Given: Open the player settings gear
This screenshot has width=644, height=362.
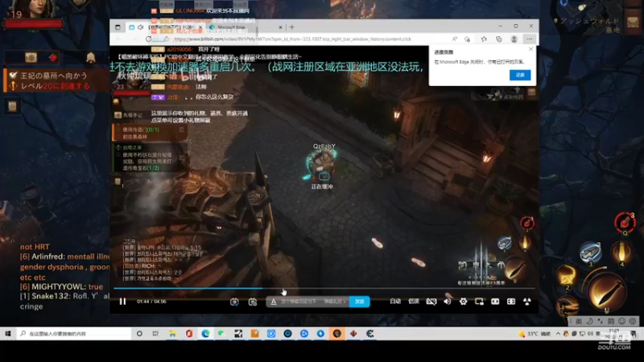Looking at the screenshot, I should tap(464, 301).
